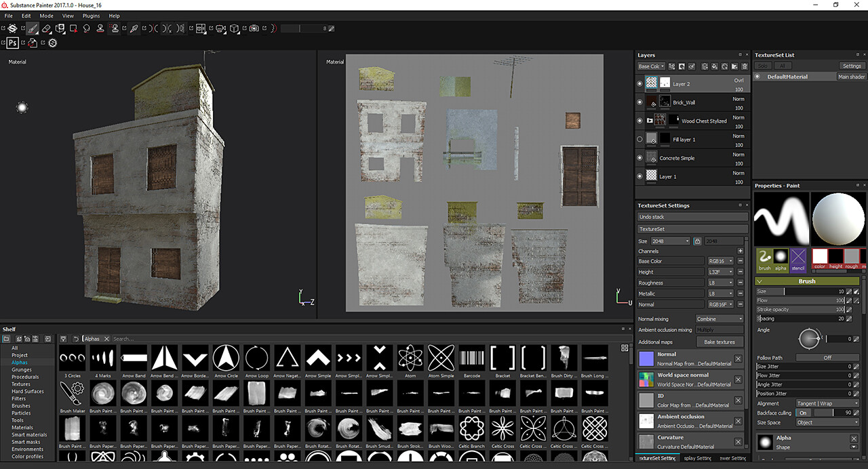Click the Substance Source plugin icon
Image resolution: width=868 pixels, height=469 pixels.
click(x=52, y=43)
